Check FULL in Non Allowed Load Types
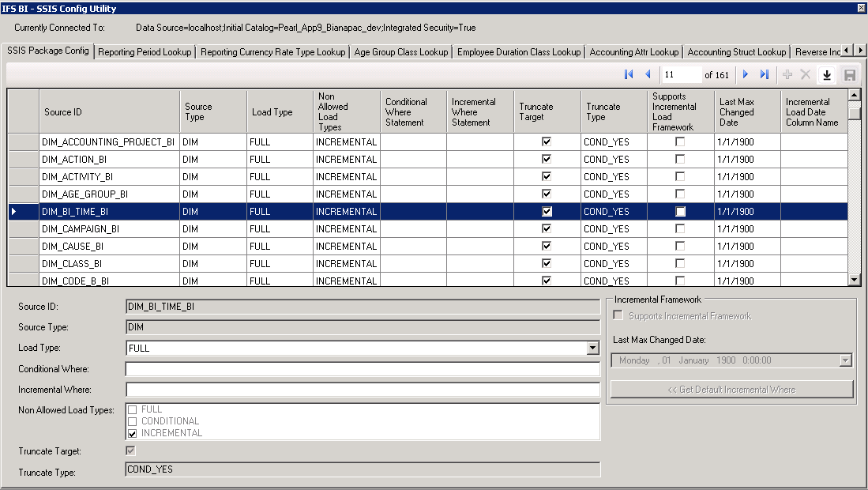 [133, 409]
